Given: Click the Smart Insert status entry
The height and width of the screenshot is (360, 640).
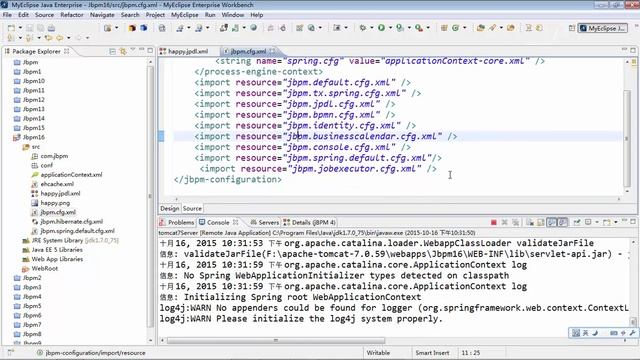Looking at the screenshot, I should click(x=432, y=353).
